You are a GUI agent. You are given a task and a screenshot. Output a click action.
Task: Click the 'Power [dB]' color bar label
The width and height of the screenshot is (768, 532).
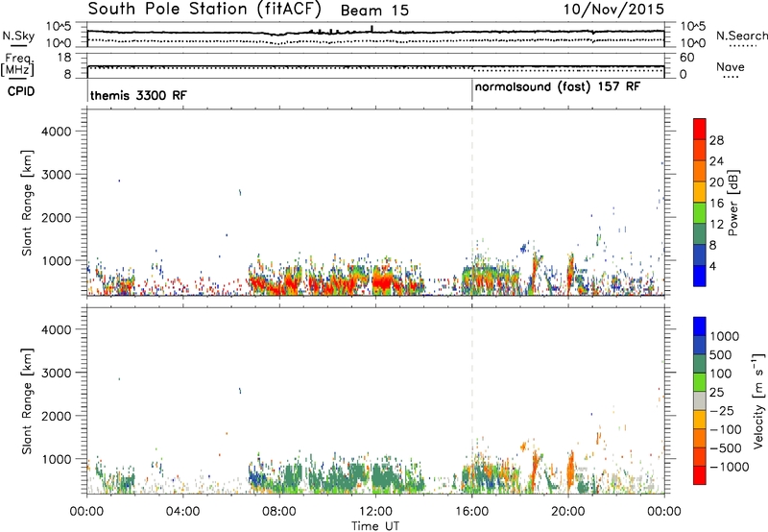[x=732, y=203]
